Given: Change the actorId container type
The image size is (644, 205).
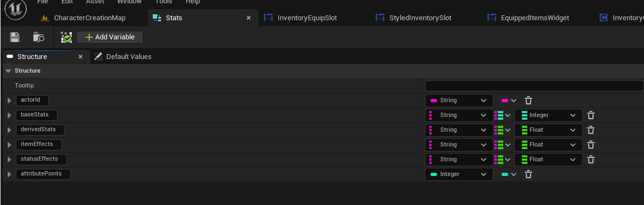Looking at the screenshot, I should tap(509, 101).
